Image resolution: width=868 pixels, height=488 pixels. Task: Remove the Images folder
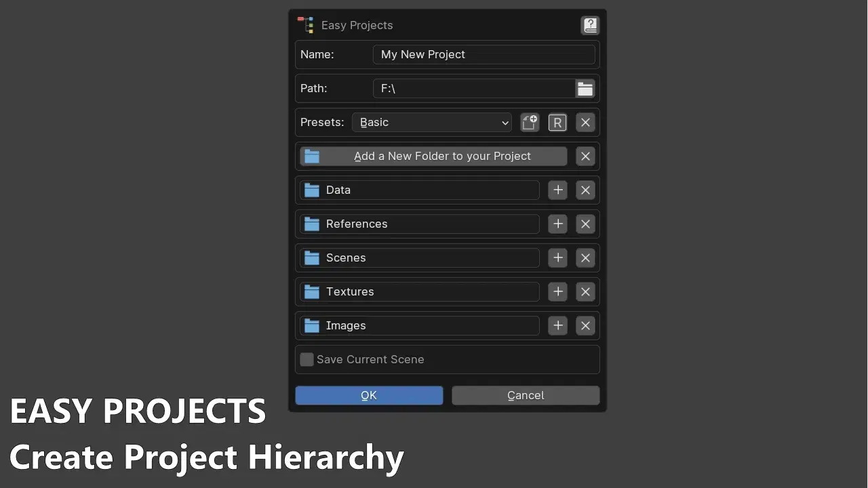click(585, 325)
